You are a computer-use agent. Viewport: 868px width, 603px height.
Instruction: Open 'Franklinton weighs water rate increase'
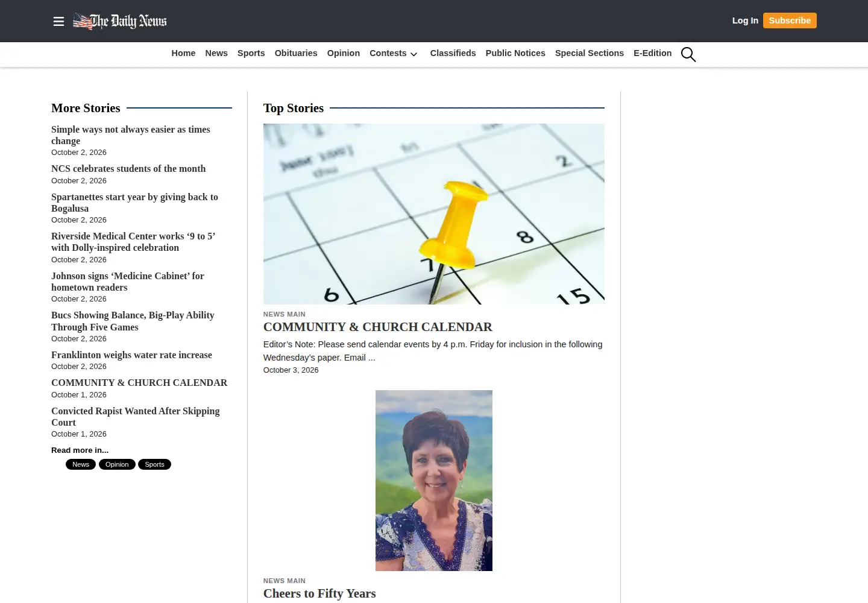coord(131,355)
